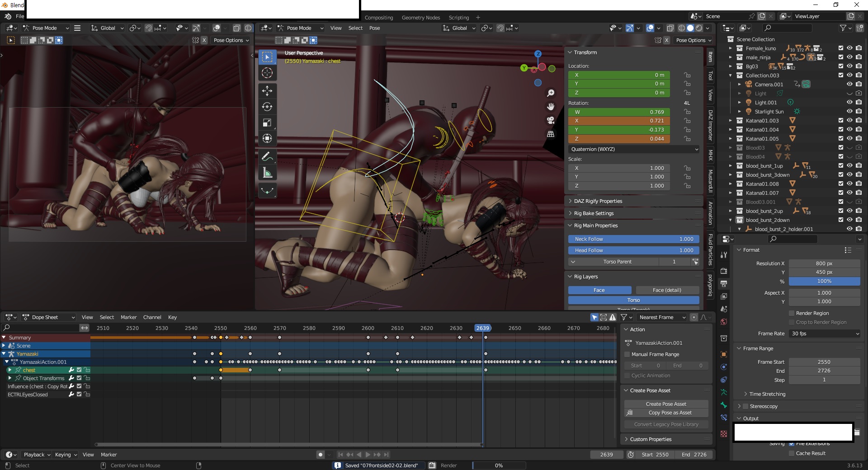This screenshot has height=470, width=868.
Task: Enable the Stereoscopy checkbox
Action: (x=746, y=406)
